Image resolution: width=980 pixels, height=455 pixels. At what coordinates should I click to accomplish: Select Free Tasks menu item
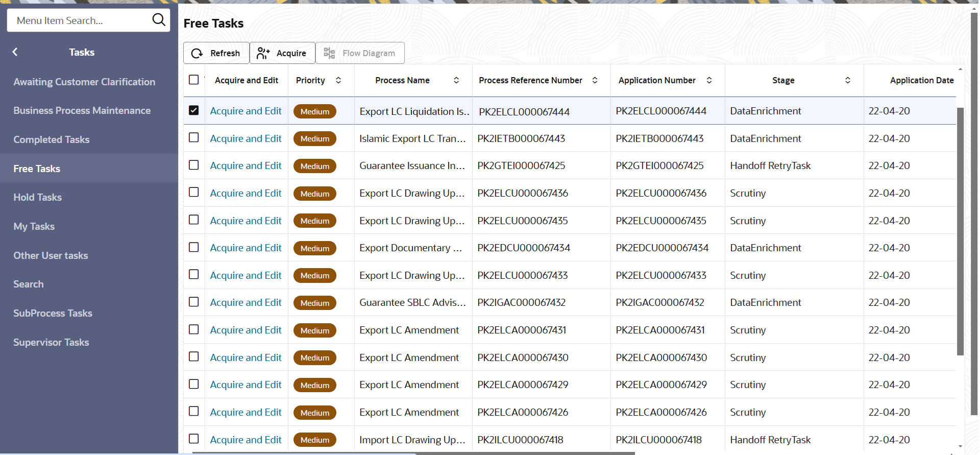[x=89, y=168]
